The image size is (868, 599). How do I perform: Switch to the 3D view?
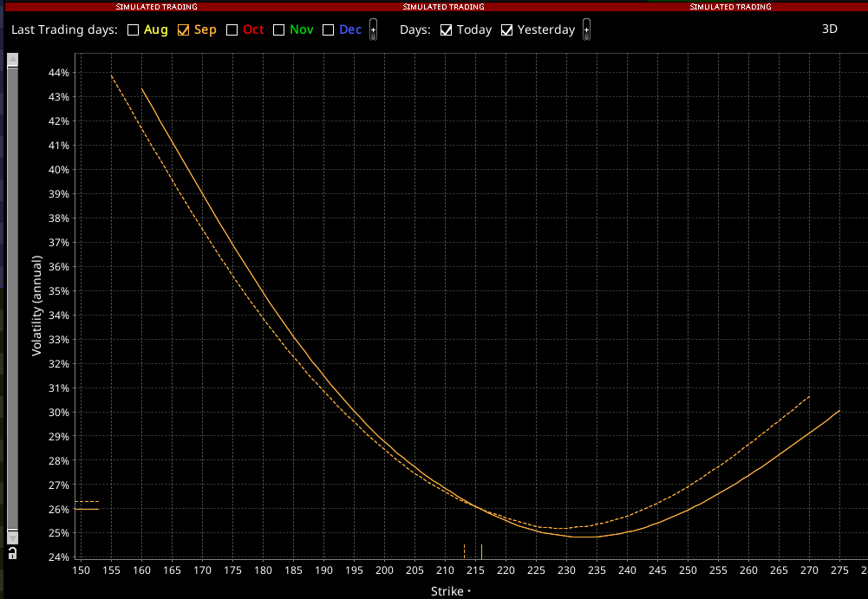[x=829, y=29]
